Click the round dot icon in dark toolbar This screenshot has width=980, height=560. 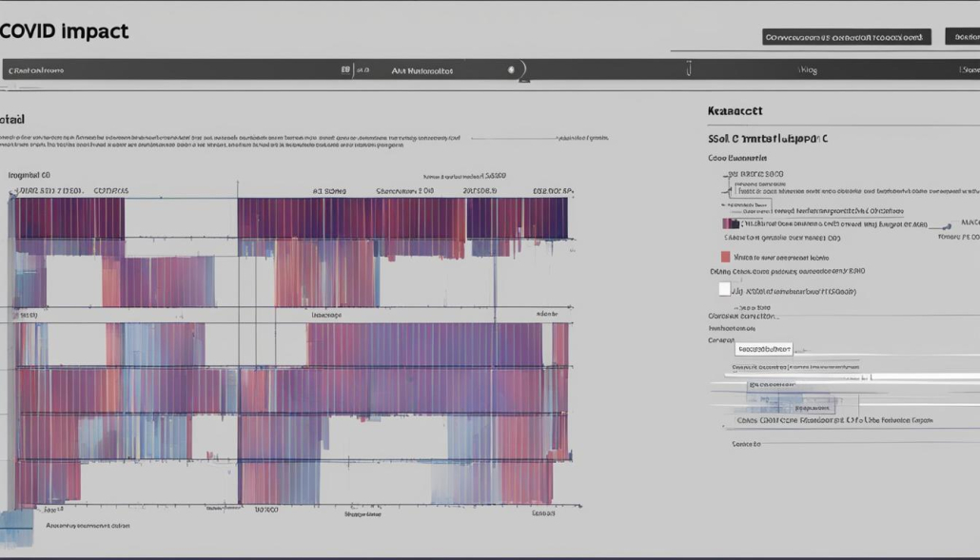[x=511, y=70]
